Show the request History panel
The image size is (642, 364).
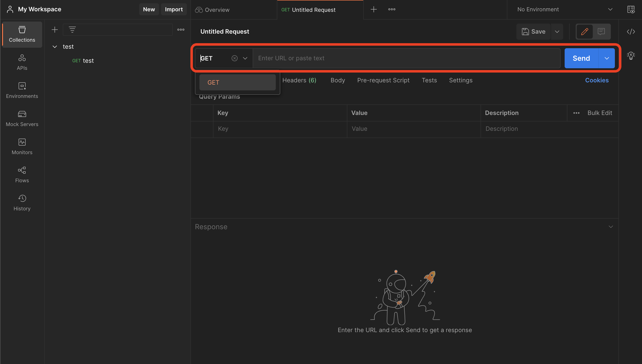click(22, 203)
